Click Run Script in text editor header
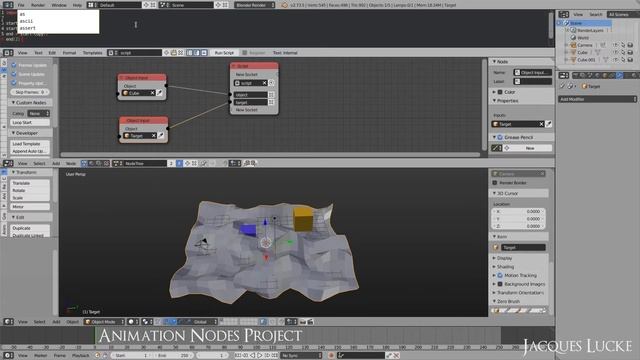 [x=224, y=53]
